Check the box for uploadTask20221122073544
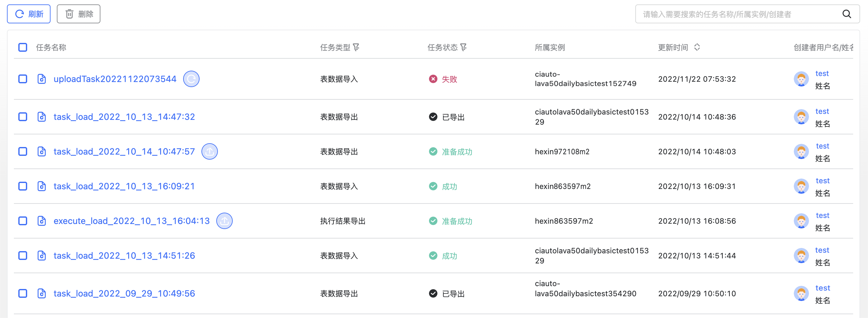The width and height of the screenshot is (868, 318). (22, 79)
